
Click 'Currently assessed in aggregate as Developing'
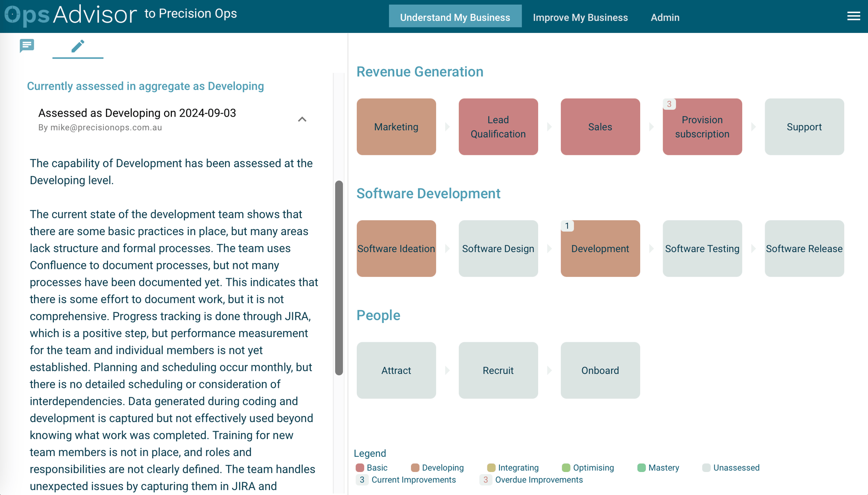coord(145,86)
